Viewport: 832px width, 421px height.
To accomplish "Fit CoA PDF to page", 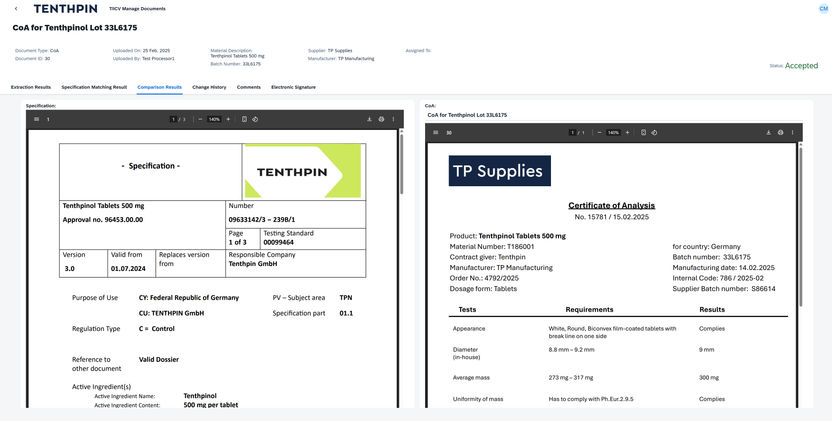I will click(643, 133).
